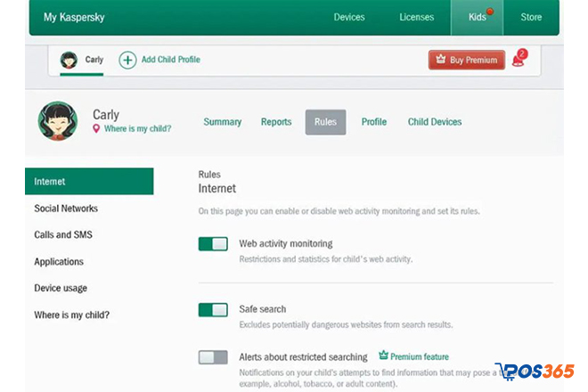This screenshot has height=392, width=588.
Task: Switch to the Reports tab
Action: point(276,122)
